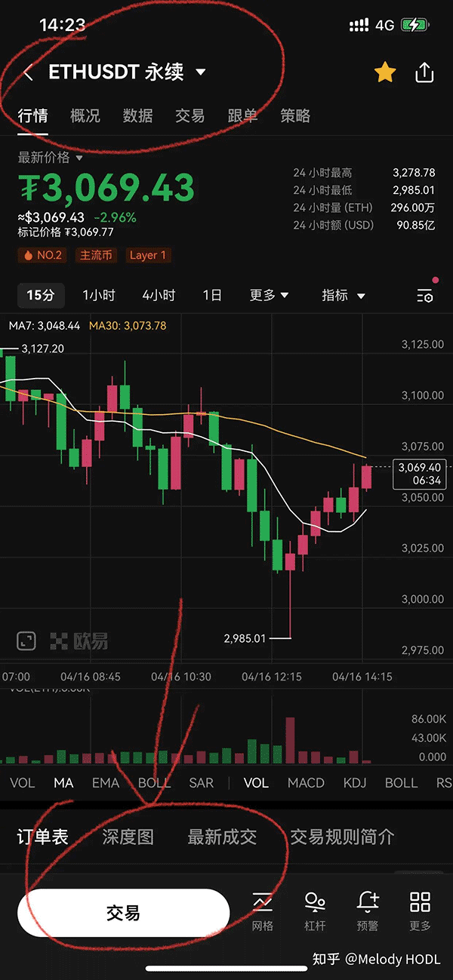Tap the share icon
The height and width of the screenshot is (980, 453).
(x=424, y=73)
